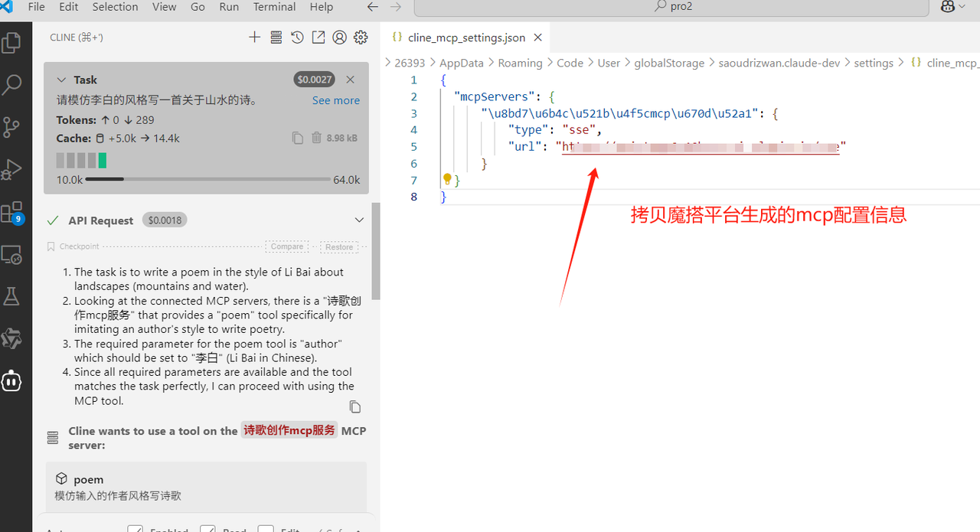
Task: Delete task trash icon near 8.98 kB
Action: coord(316,138)
